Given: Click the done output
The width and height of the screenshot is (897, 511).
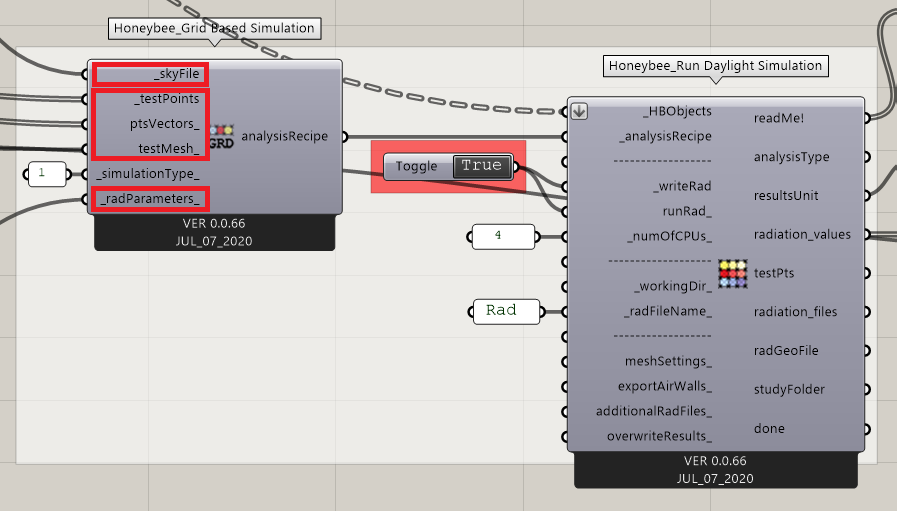Looking at the screenshot, I should click(x=769, y=429).
